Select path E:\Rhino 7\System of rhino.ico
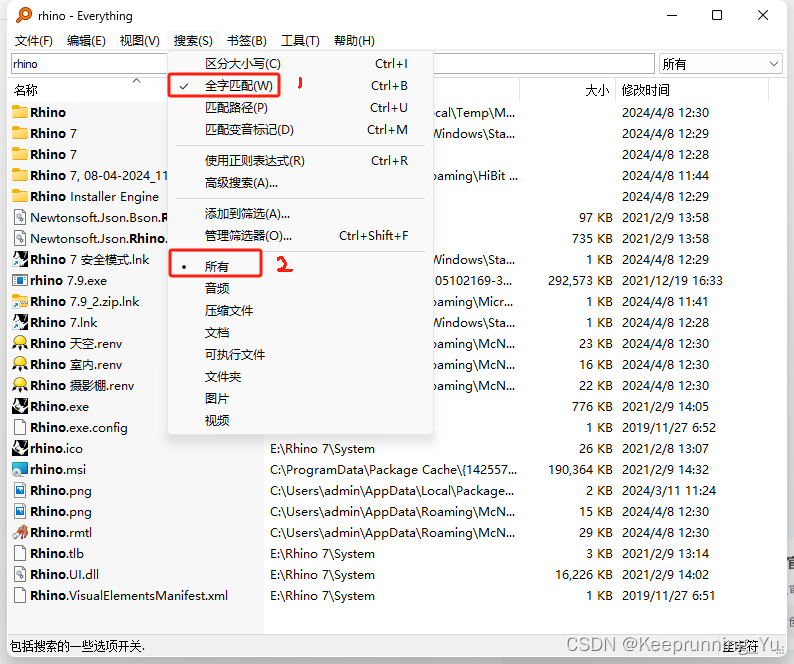Screen dimensions: 794x664 (x=323, y=449)
